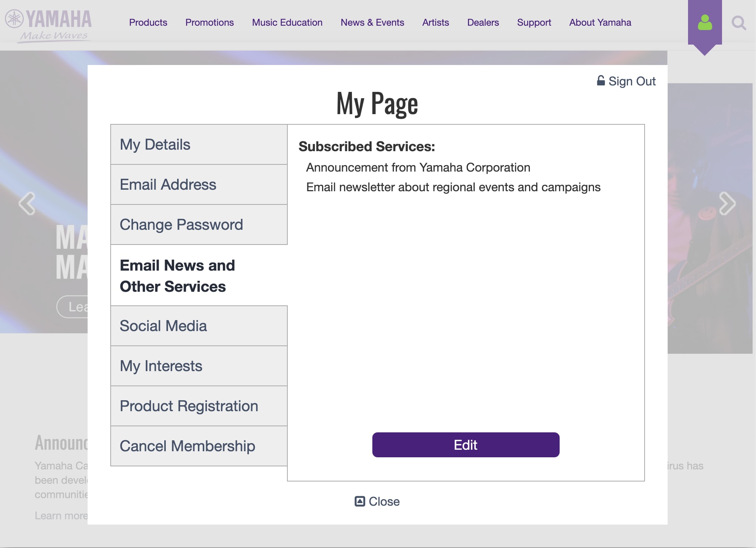Expand the Email Address section
This screenshot has height=548, width=756.
[x=199, y=184]
